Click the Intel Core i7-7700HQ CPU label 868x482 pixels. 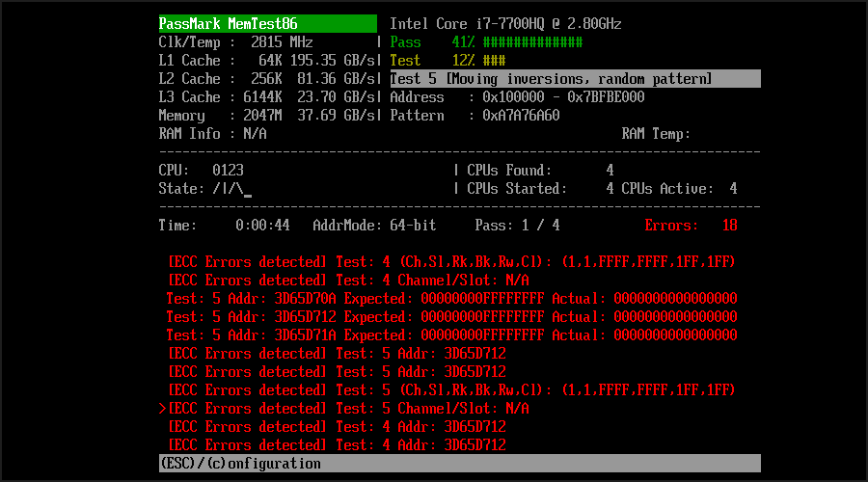[505, 24]
